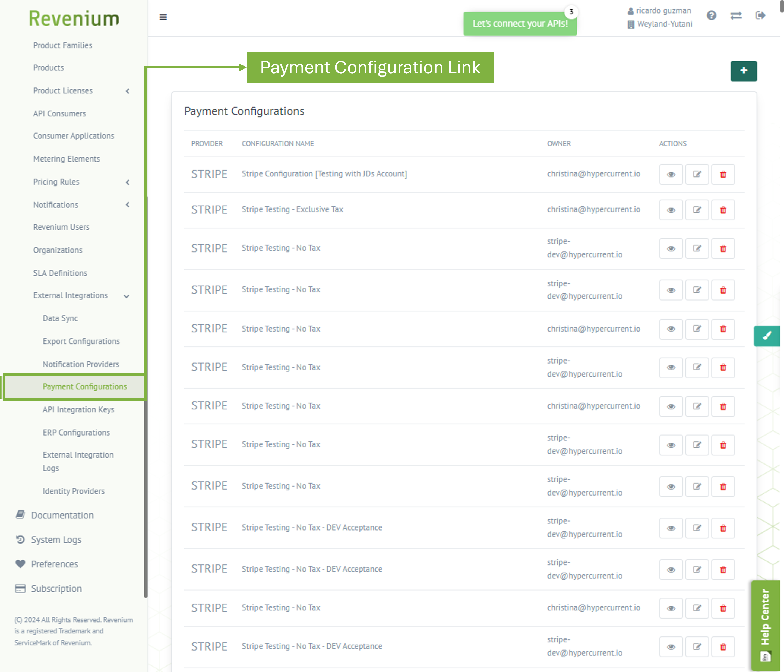Viewport: 784px width, 672px height.
Task: Click the switch organization arrows icon
Action: (x=736, y=15)
